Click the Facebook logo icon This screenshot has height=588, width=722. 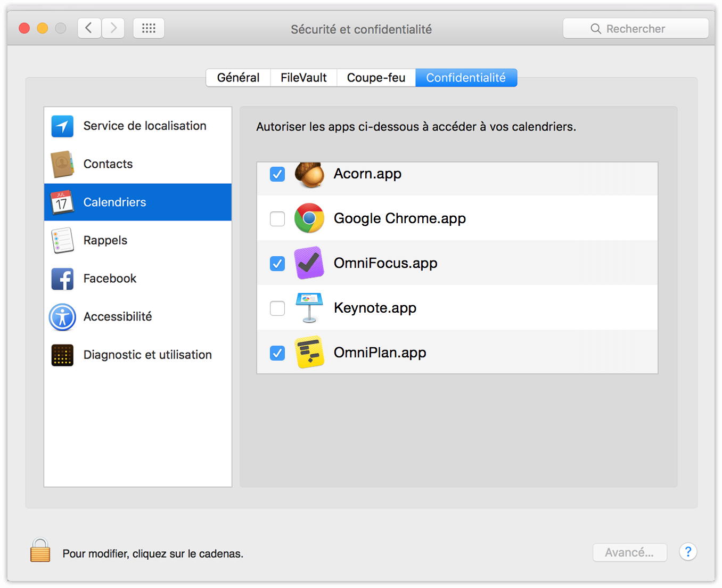coord(62,279)
